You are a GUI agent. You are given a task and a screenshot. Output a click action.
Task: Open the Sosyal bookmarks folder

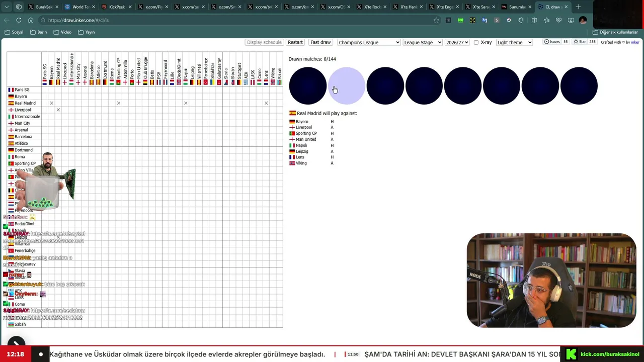pos(14,32)
